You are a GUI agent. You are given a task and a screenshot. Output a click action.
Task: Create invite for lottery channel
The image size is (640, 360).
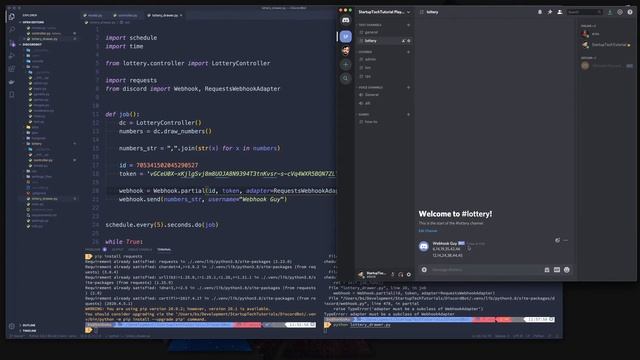click(403, 41)
